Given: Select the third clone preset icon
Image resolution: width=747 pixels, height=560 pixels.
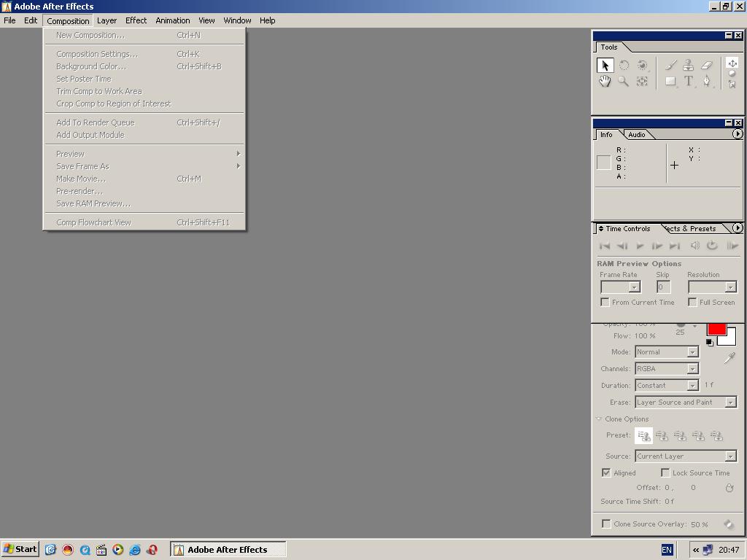Looking at the screenshot, I should [681, 436].
